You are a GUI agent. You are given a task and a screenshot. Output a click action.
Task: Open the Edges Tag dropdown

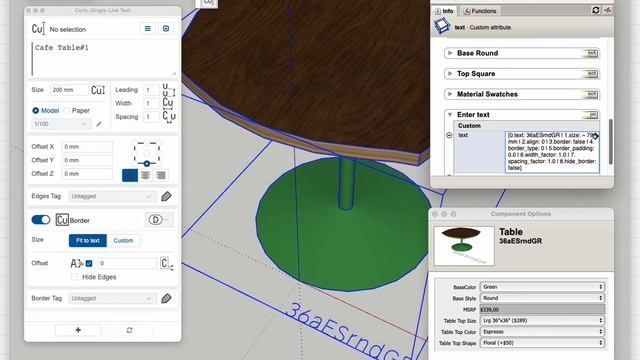tap(112, 196)
